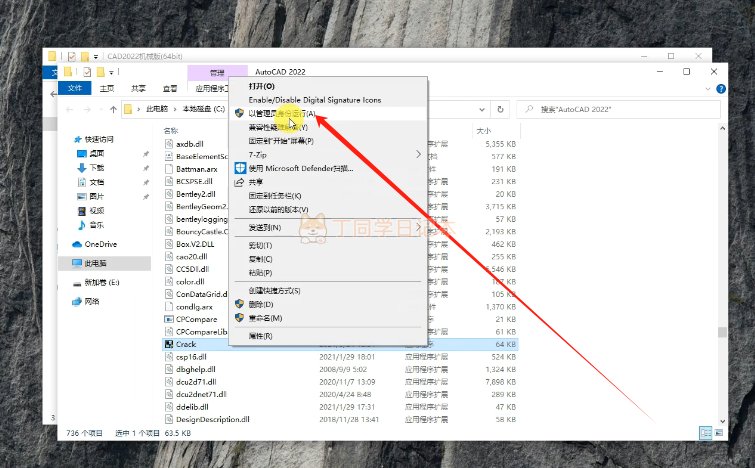The image size is (755, 468).
Task: Switch to the 查看 ribbon tab
Action: [x=169, y=88]
